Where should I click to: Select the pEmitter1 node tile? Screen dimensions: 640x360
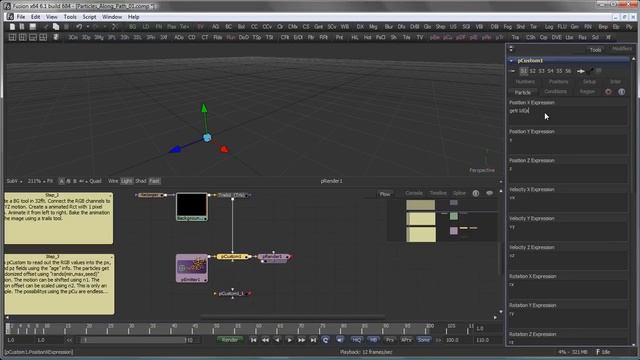coord(192,268)
